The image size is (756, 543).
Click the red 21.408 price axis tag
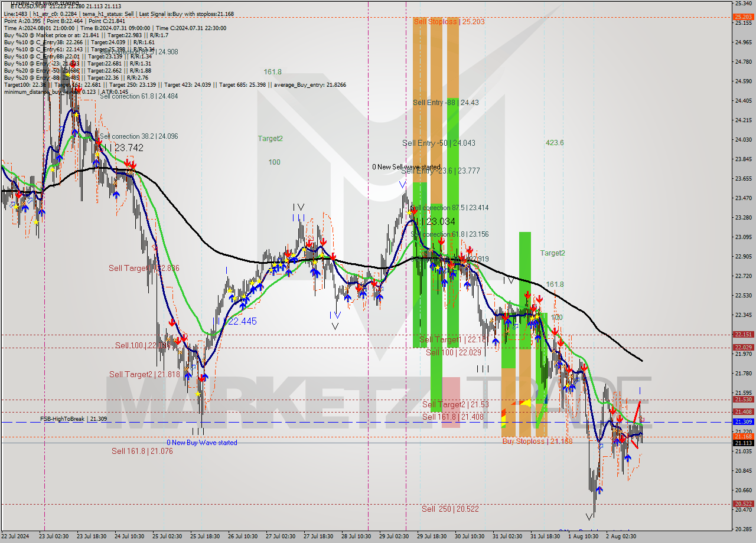743,411
